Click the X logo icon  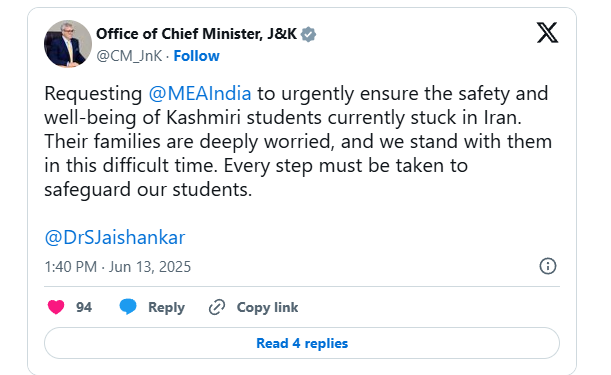[547, 33]
